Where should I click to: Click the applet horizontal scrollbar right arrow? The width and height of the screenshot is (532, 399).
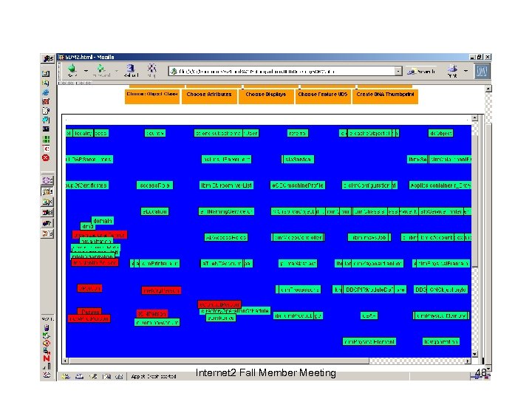[x=468, y=361]
